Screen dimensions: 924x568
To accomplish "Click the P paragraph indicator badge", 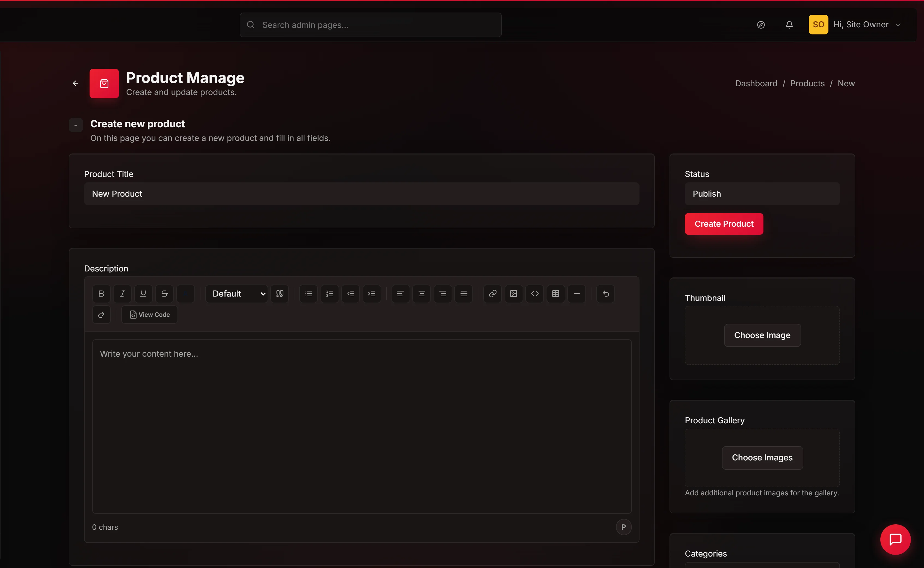I will [x=624, y=527].
